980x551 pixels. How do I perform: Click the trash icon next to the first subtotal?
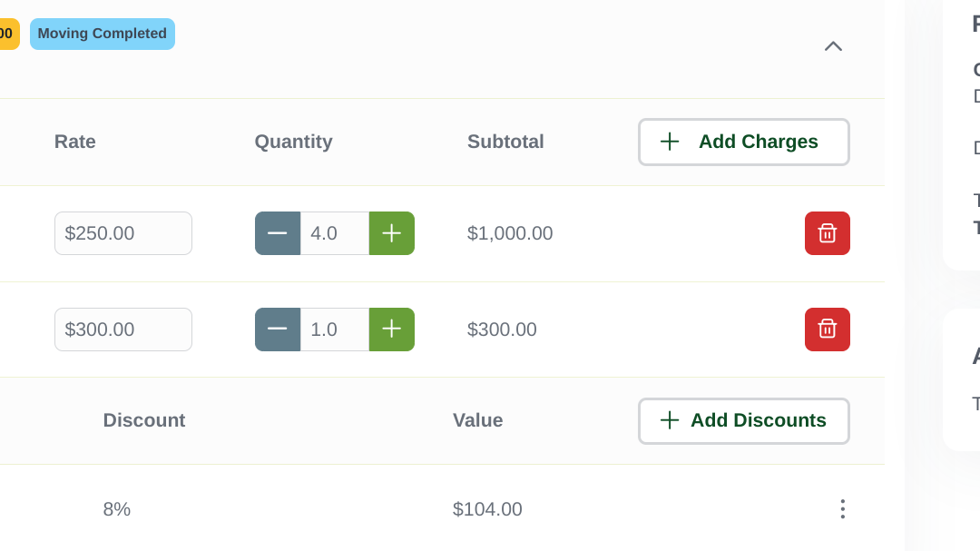[x=827, y=233]
